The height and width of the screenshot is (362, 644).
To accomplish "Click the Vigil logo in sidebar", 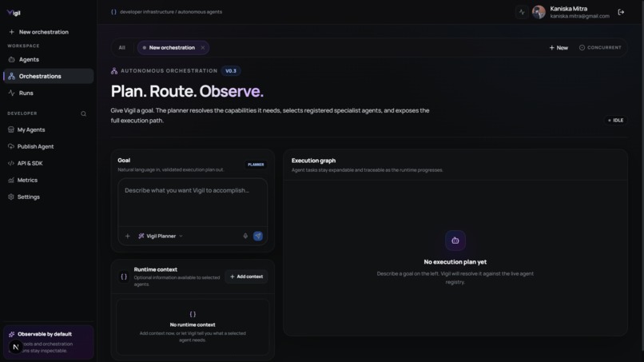I will [14, 13].
